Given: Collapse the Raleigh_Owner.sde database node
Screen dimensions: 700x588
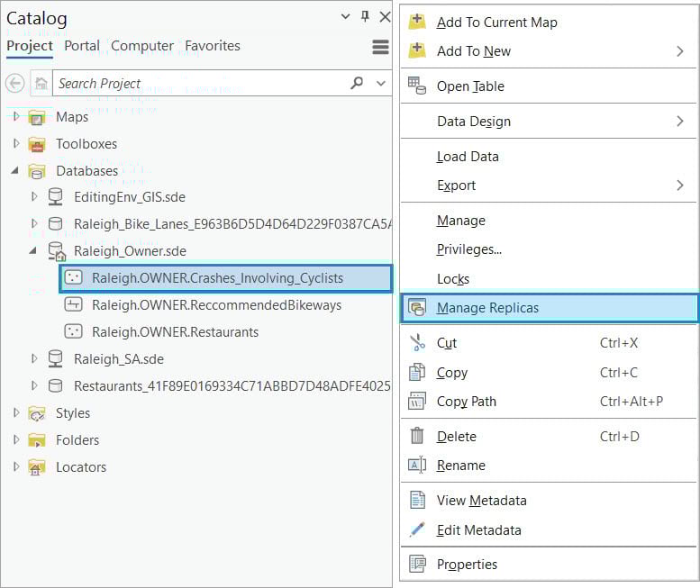Looking at the screenshot, I should coord(33,250).
